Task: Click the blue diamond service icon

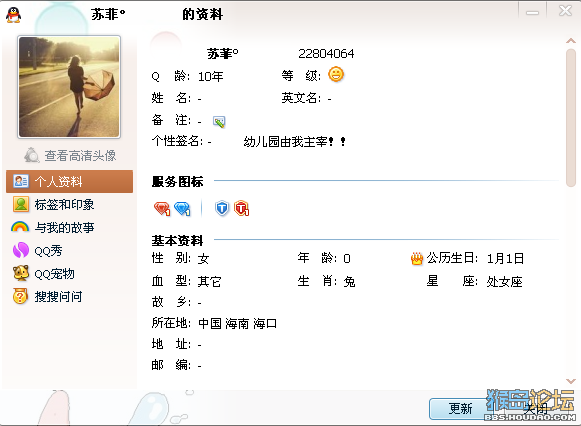Action: click(182, 209)
